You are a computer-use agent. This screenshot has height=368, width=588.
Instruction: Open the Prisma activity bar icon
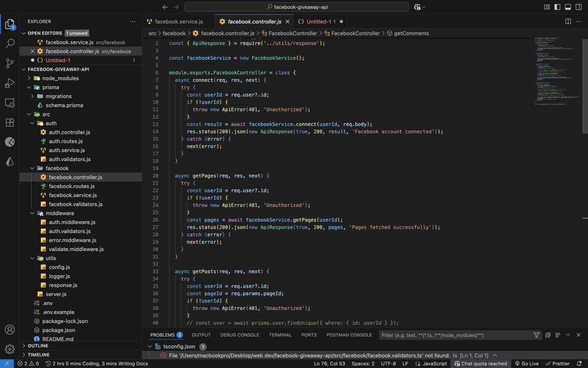[x=10, y=161]
